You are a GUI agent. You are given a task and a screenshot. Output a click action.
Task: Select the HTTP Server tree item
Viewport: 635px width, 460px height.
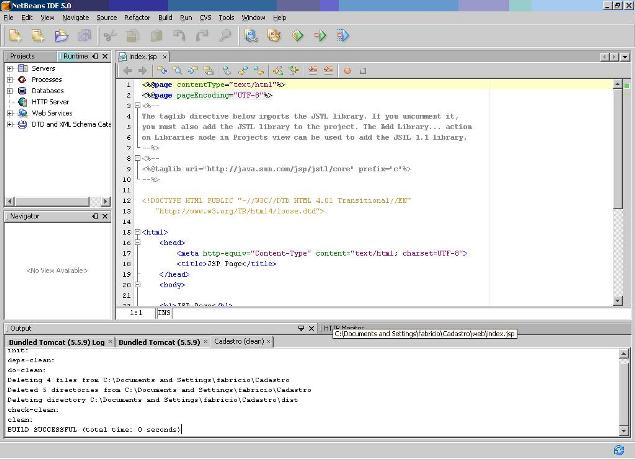tap(51, 102)
